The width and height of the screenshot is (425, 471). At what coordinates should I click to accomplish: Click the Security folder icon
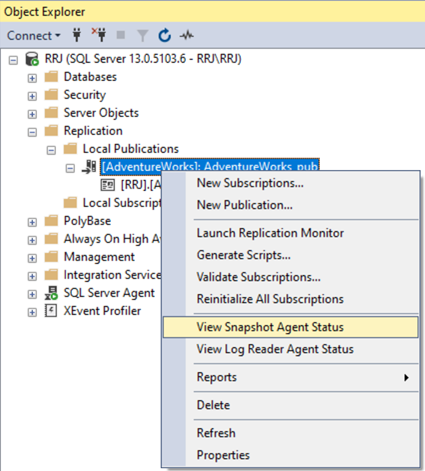[51, 95]
